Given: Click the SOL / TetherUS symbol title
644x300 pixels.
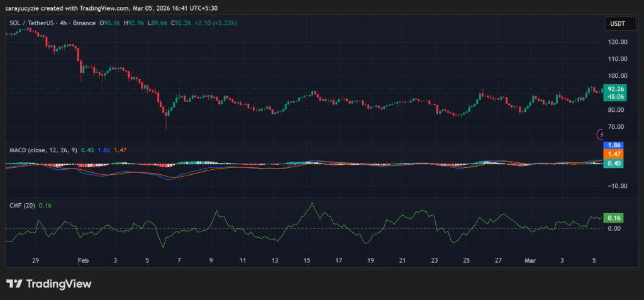Looking at the screenshot, I should coord(34,23).
